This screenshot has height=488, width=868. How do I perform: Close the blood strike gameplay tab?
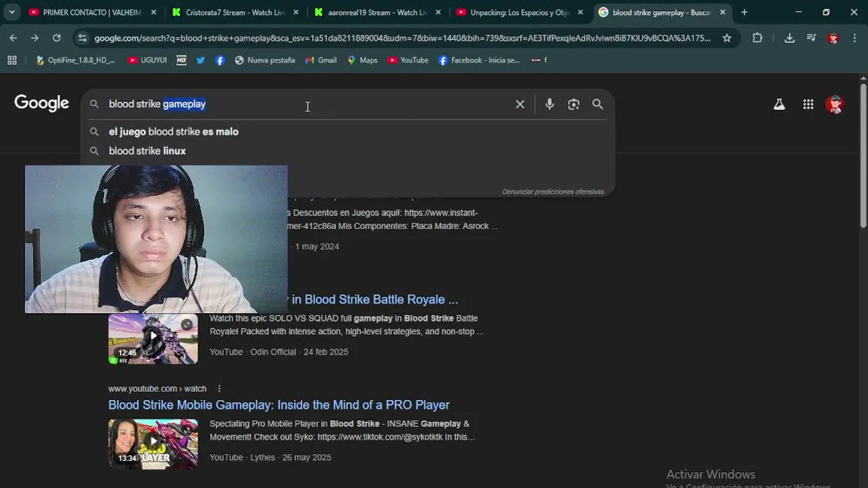coord(723,12)
